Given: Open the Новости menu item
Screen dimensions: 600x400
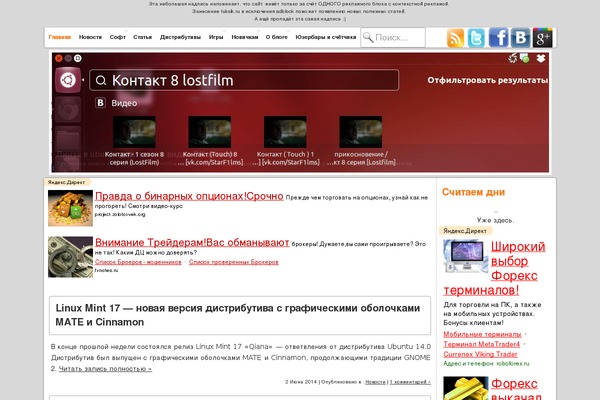Looking at the screenshot, I should (x=90, y=37).
